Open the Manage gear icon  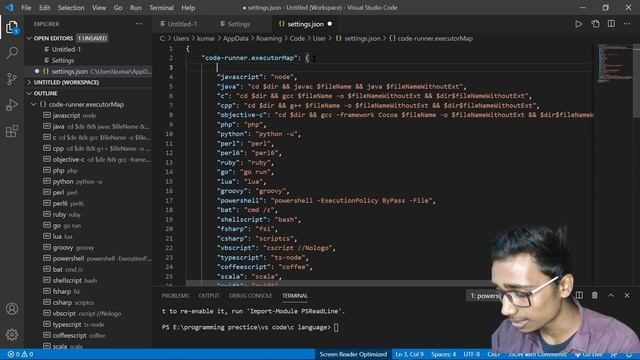pyautogui.click(x=12, y=335)
